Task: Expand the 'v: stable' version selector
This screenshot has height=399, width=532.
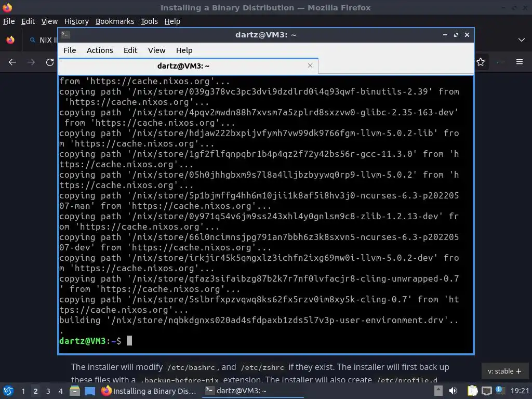Action: point(504,371)
